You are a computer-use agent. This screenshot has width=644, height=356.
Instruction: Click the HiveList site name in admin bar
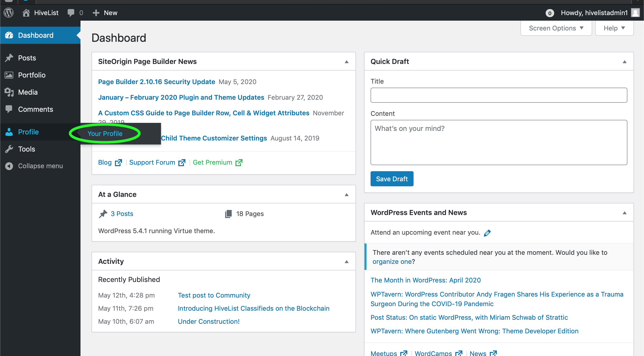pos(46,13)
